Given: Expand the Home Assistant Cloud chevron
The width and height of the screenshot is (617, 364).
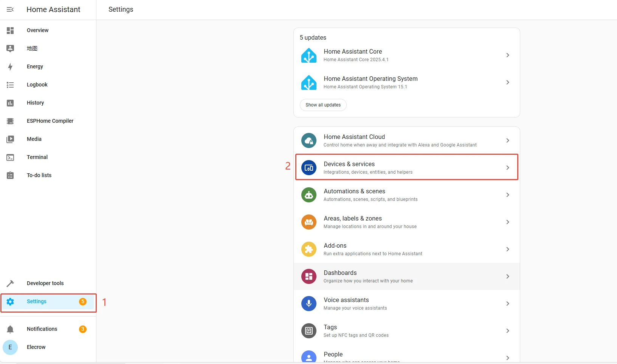Looking at the screenshot, I should 507,140.
